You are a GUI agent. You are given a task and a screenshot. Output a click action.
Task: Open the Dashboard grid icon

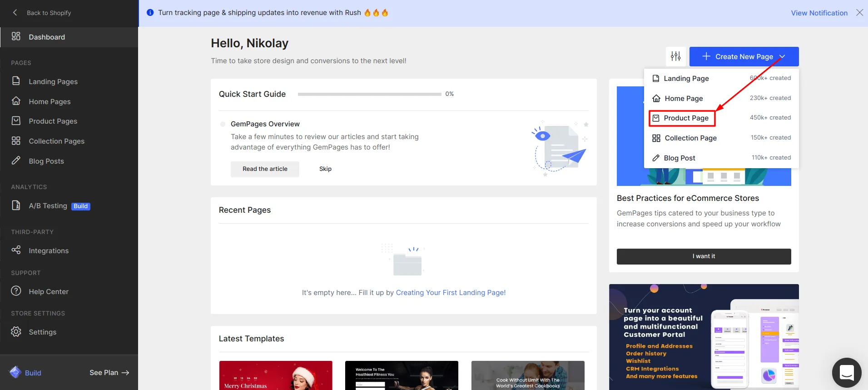click(x=16, y=36)
